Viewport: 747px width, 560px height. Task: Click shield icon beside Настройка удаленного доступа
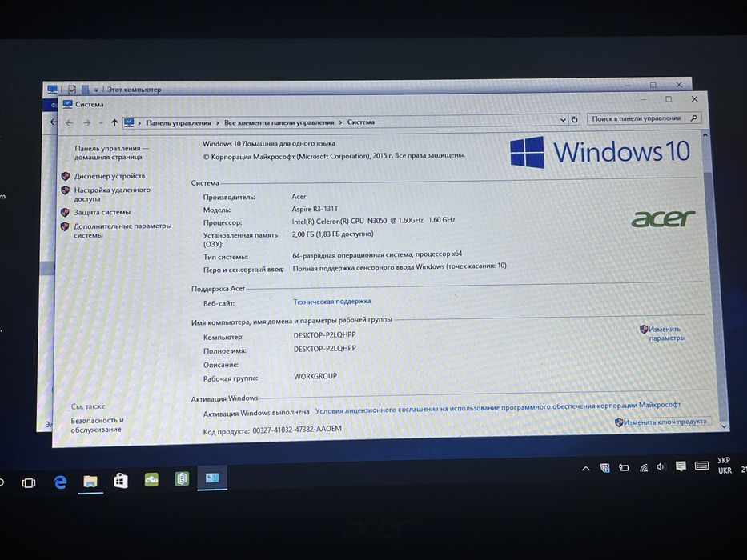click(x=66, y=190)
